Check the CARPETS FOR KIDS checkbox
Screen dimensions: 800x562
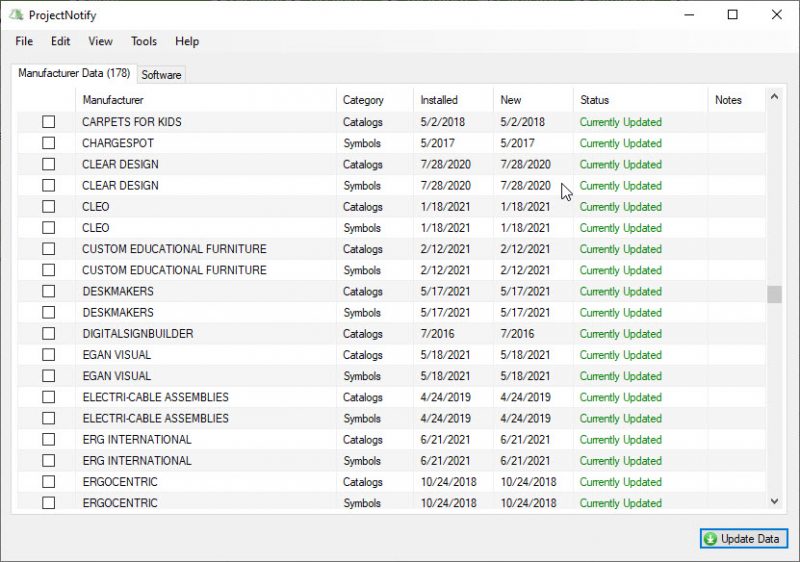point(48,122)
